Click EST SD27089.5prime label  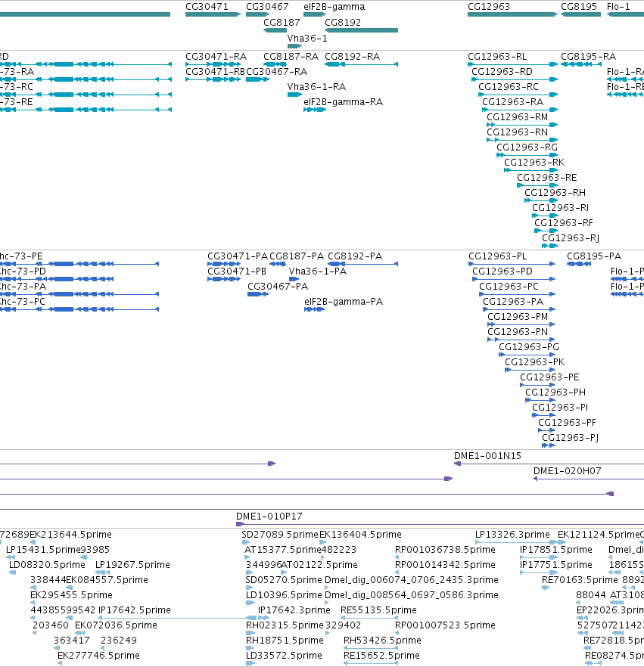tap(280, 535)
